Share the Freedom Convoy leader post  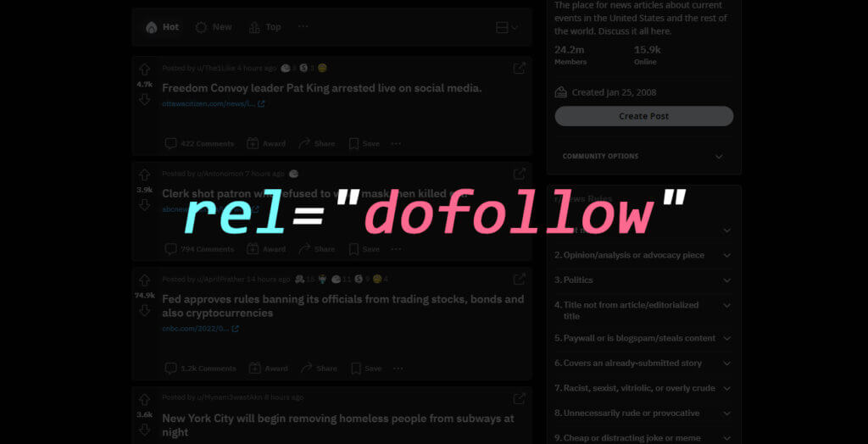point(317,144)
